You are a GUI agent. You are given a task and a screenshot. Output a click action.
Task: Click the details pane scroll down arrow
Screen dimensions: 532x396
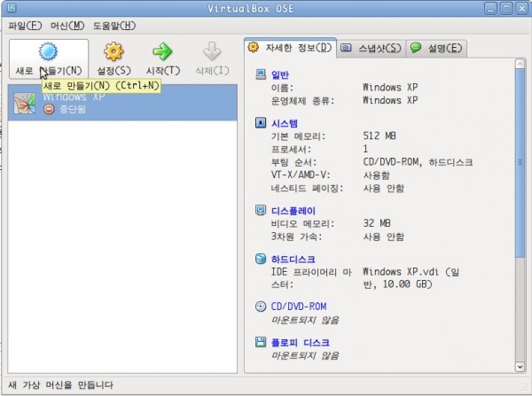(x=520, y=367)
